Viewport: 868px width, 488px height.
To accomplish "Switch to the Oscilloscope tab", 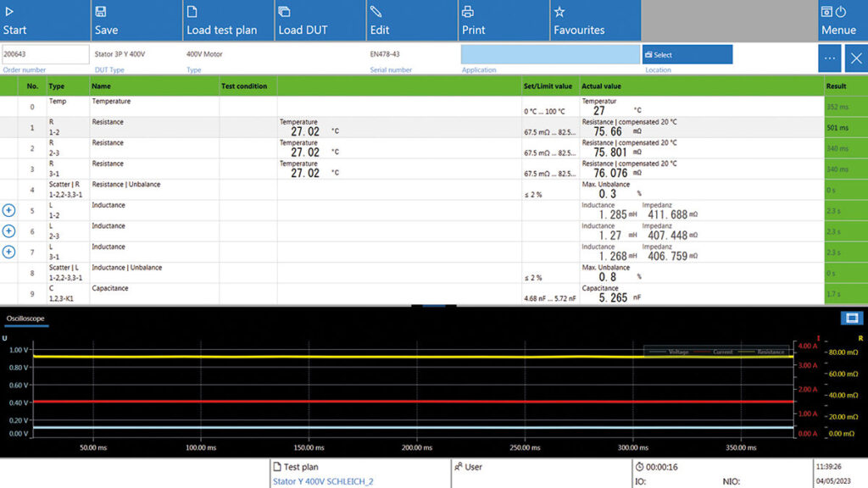I will (x=24, y=319).
